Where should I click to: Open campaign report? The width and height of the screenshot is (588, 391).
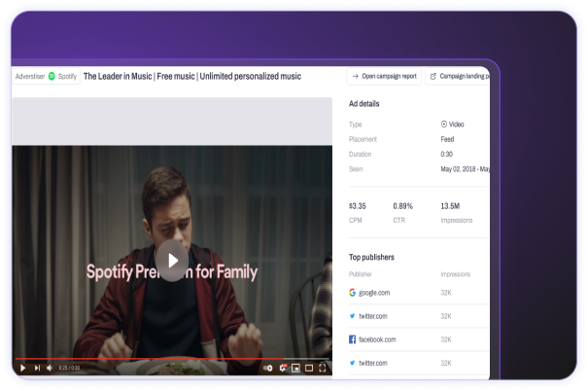click(x=383, y=76)
